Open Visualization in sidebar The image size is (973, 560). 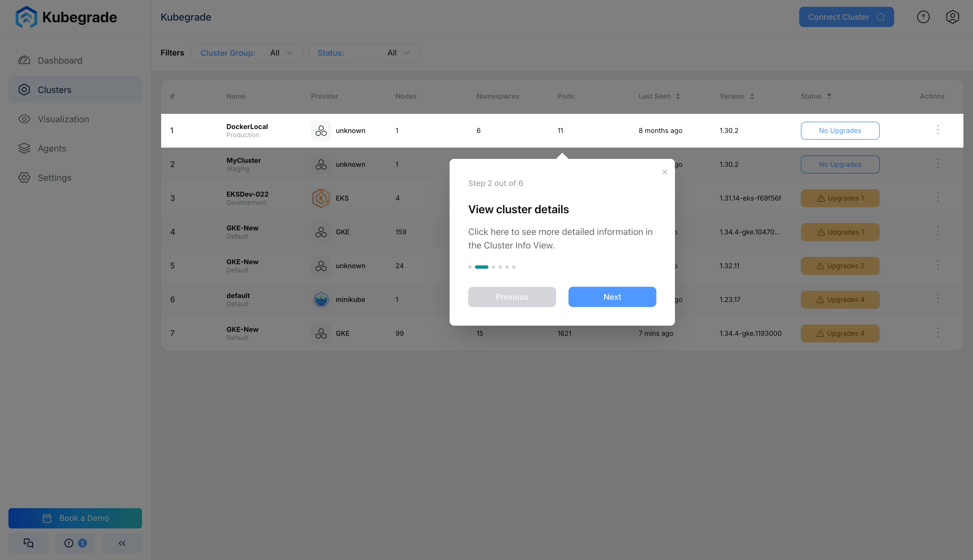75,119
